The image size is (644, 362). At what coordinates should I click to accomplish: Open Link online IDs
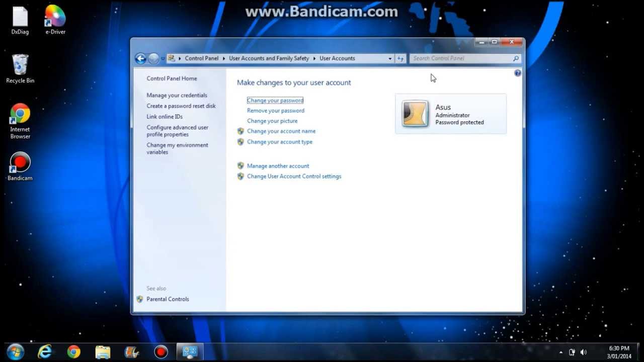pos(165,117)
